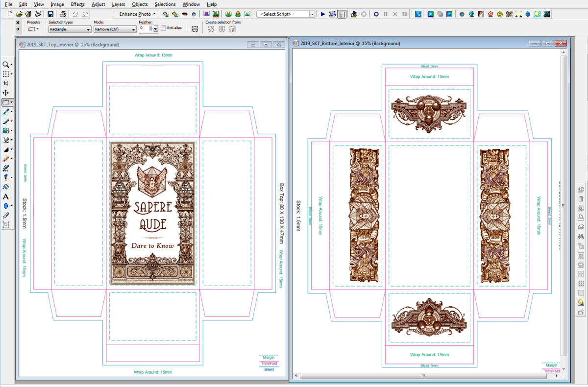The width and height of the screenshot is (588, 387).
Task: Select the Text tool
Action: 6,196
